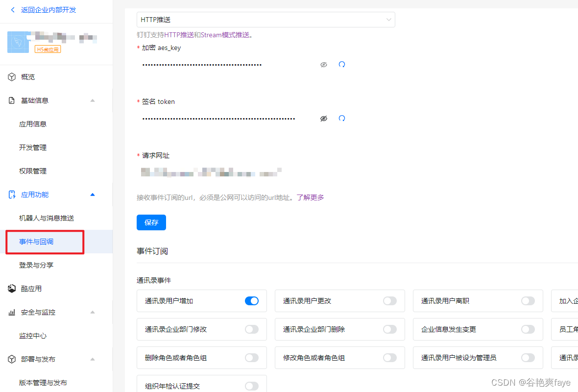The width and height of the screenshot is (578, 392).
Task: Click the 通讯录事件 label
Action: 154,281
